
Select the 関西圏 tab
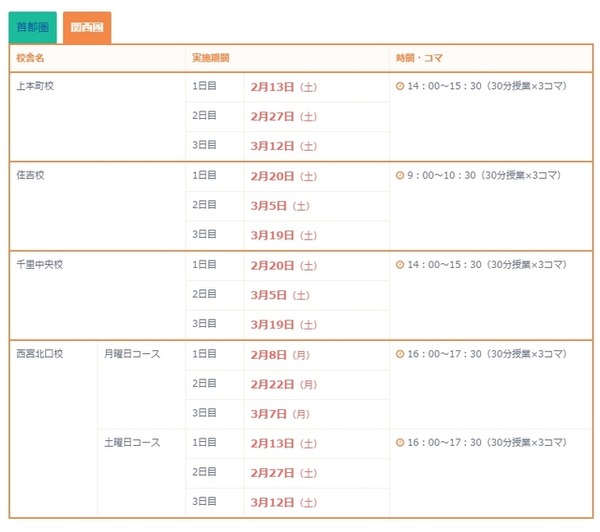[x=87, y=28]
